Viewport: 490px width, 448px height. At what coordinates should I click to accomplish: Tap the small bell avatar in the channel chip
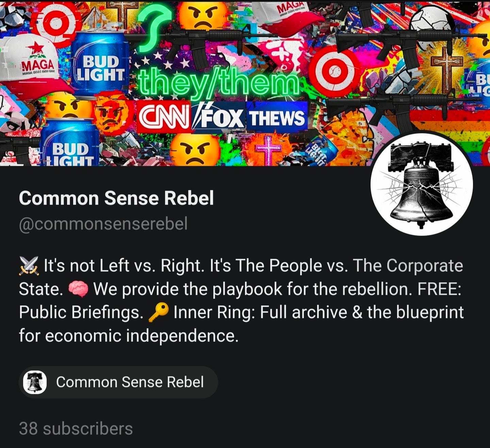[35, 382]
